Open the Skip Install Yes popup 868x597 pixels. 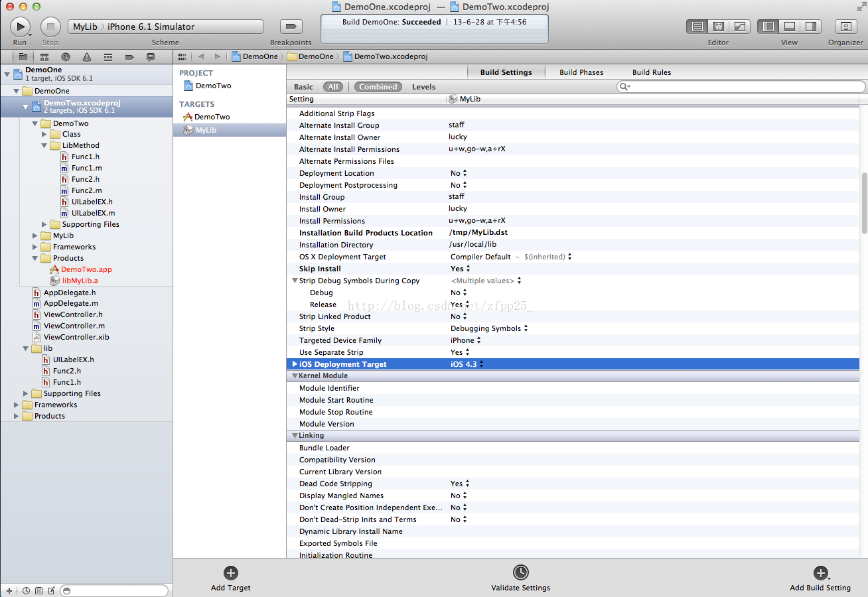[x=461, y=269]
